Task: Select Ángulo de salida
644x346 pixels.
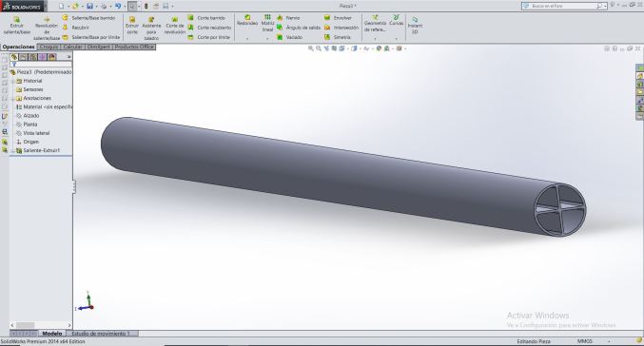Action: (298, 28)
